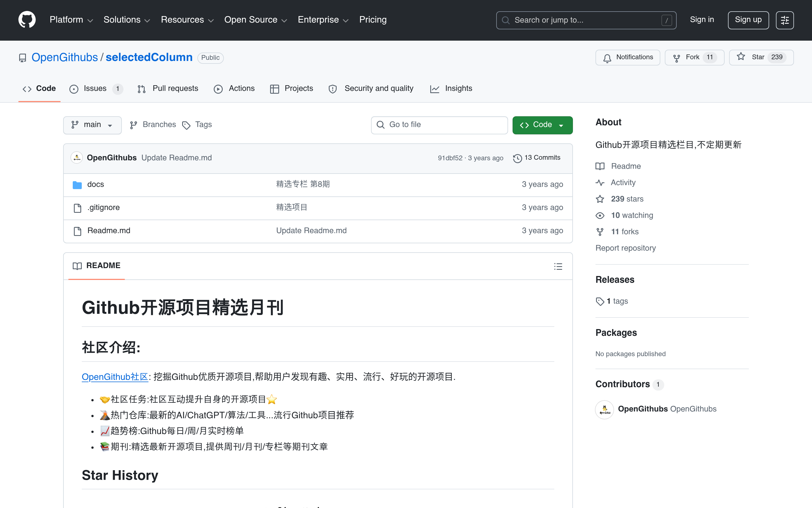Click the Issues count badge 1

[118, 89]
